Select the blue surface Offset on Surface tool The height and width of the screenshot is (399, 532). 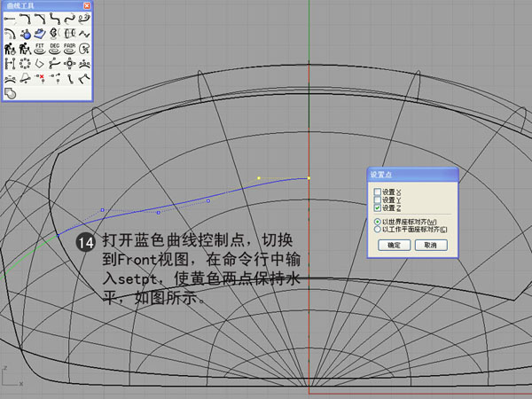point(40,34)
